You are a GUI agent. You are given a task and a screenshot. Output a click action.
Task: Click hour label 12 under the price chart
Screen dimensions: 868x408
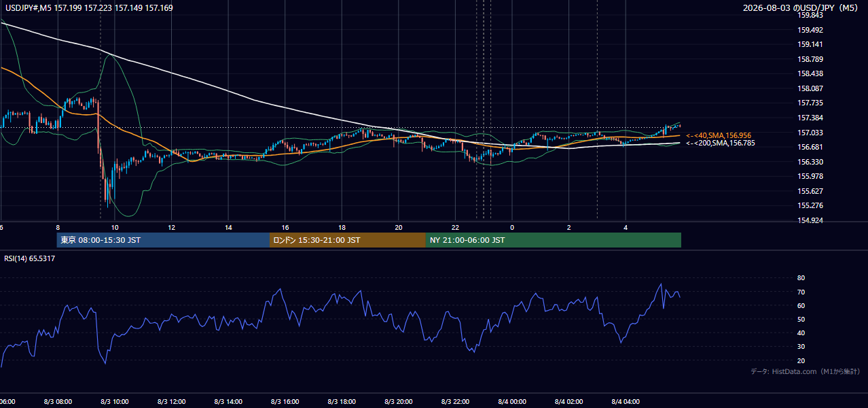(172, 227)
